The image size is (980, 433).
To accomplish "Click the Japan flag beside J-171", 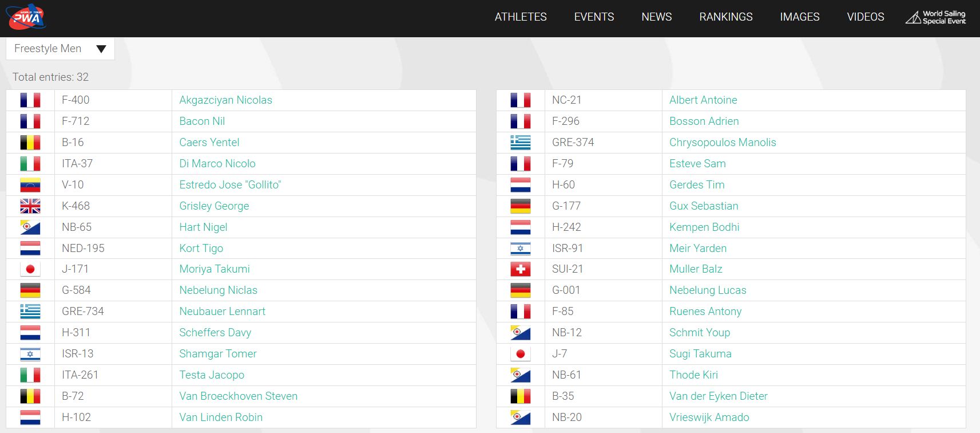I will pyautogui.click(x=30, y=269).
